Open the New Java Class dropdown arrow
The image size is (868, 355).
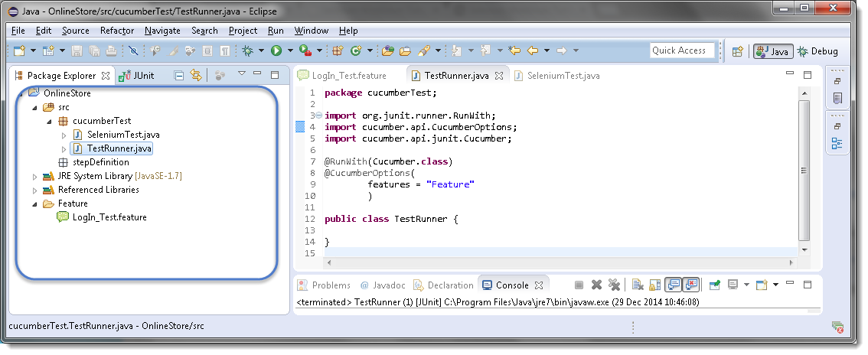[370, 50]
